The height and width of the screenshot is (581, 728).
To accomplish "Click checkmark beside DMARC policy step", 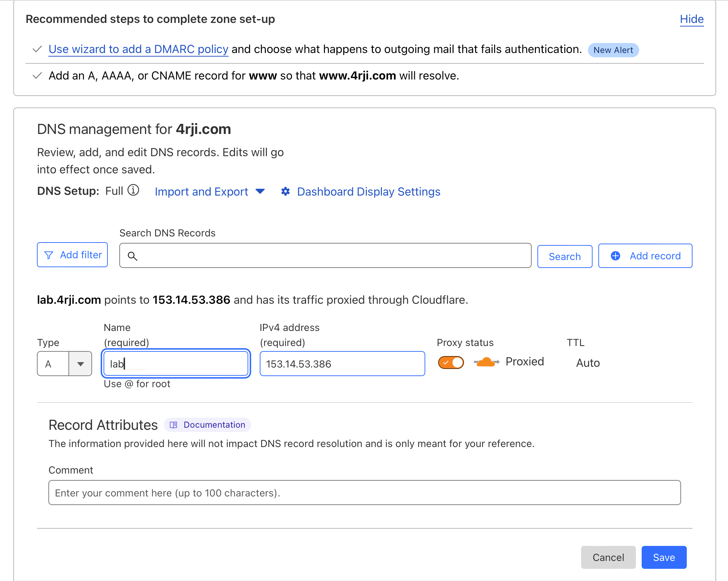I will tap(37, 49).
